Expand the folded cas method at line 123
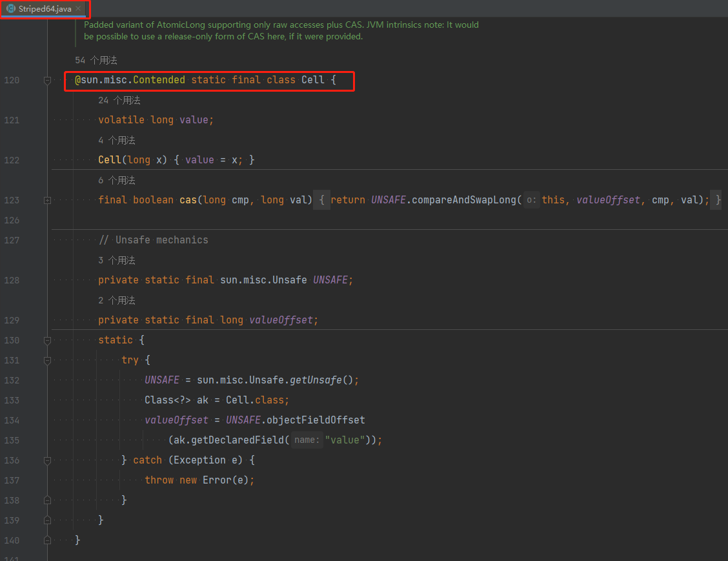728x561 pixels. (x=47, y=200)
